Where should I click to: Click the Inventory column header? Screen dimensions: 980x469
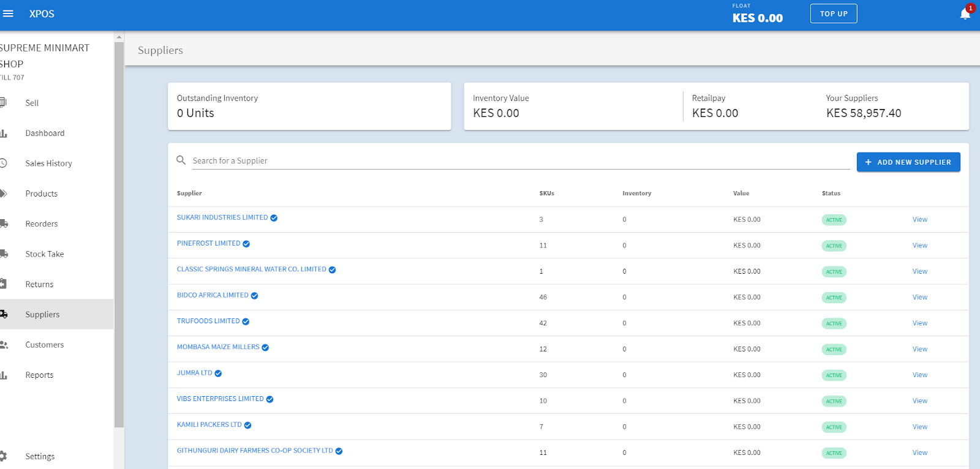click(637, 193)
